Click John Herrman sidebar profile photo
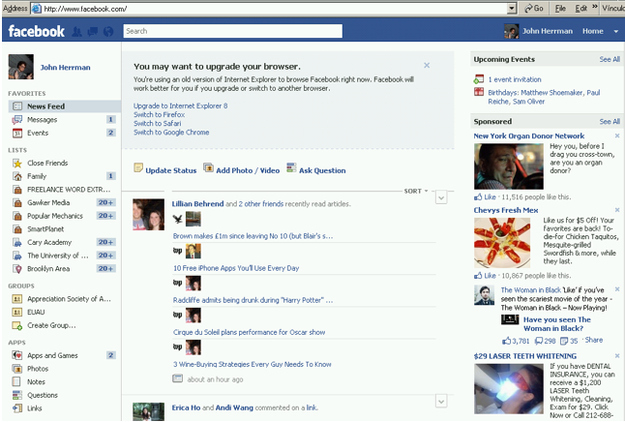The width and height of the screenshot is (625, 422). pos(21,67)
